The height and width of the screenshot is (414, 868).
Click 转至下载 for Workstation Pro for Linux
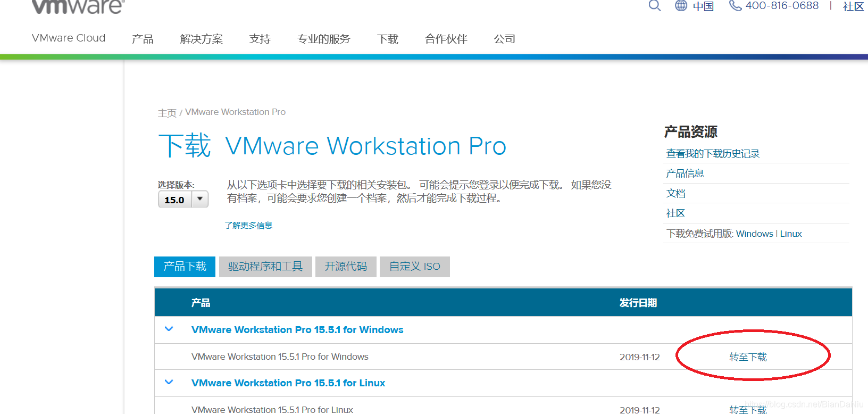click(x=748, y=409)
